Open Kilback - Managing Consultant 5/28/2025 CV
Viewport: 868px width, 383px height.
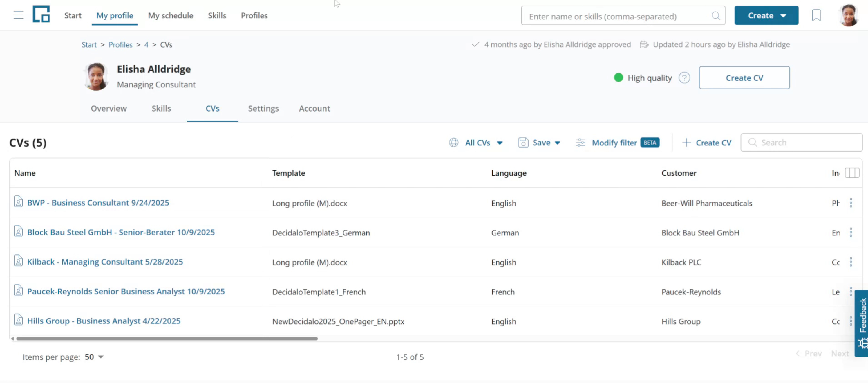coord(105,262)
